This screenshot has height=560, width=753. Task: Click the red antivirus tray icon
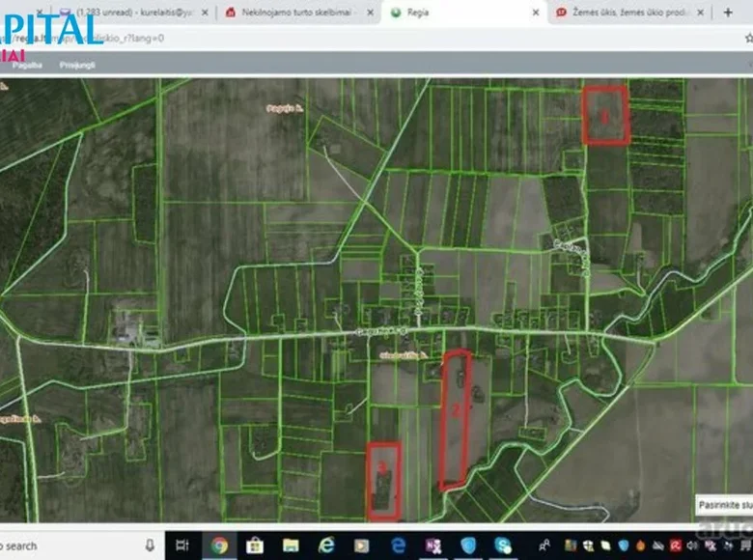tap(676, 546)
